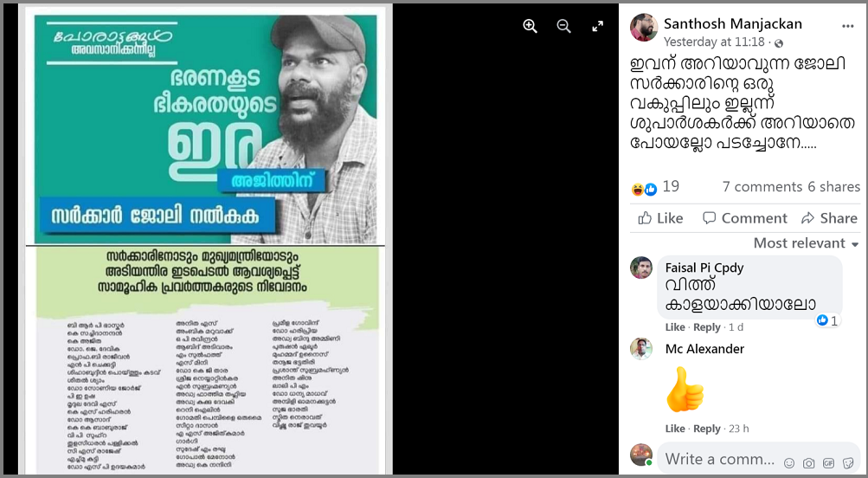
Task: Click public audience globe icon
Action: (779, 43)
